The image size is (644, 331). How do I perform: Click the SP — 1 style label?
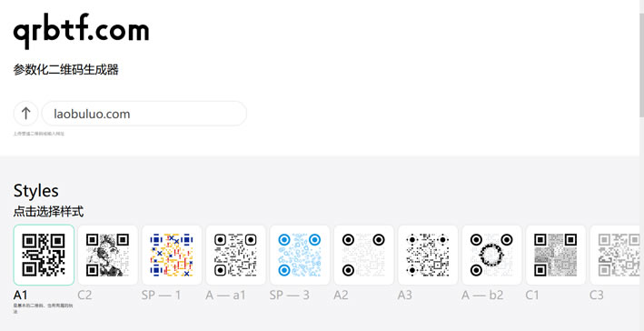coord(161,296)
